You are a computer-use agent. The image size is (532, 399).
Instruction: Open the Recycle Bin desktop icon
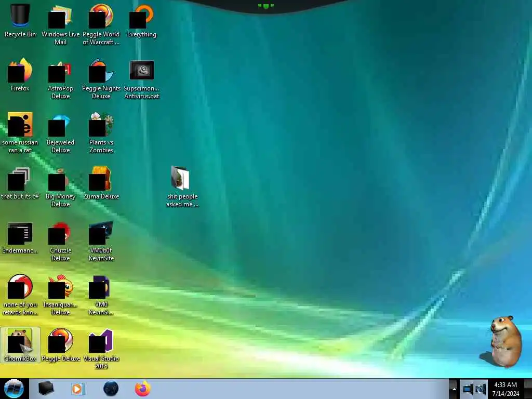click(x=20, y=20)
